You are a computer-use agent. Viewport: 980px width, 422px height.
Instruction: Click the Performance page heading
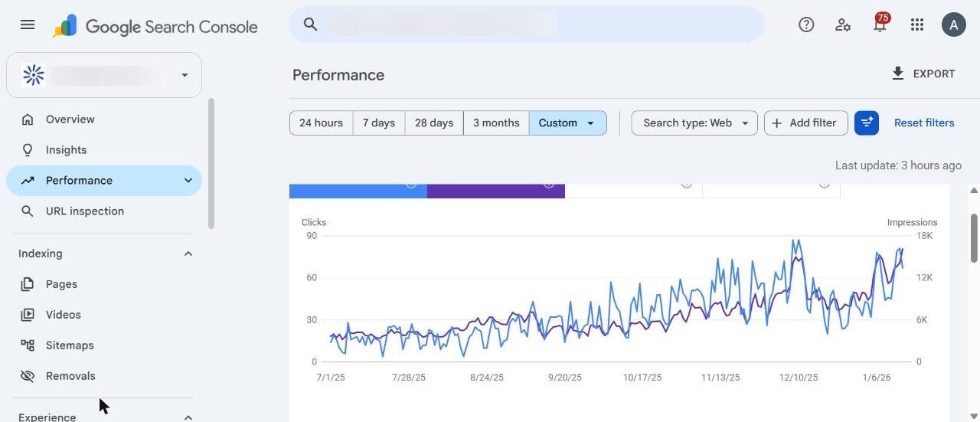[338, 75]
